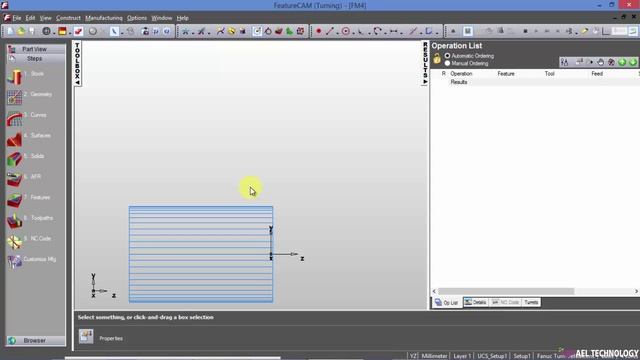This screenshot has width=640, height=360.
Task: Select the arc drawing tool icon
Action: (x=377, y=31)
